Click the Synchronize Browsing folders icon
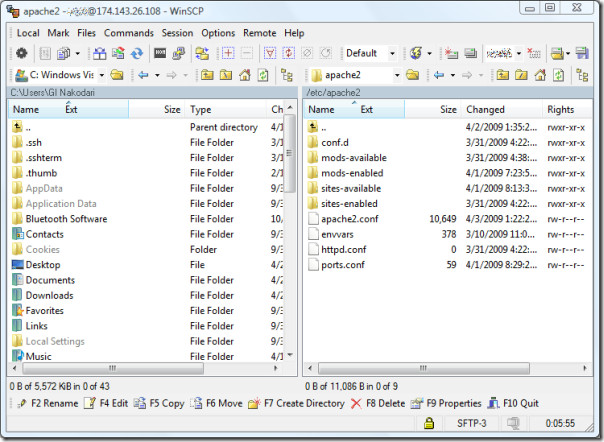 click(x=202, y=53)
